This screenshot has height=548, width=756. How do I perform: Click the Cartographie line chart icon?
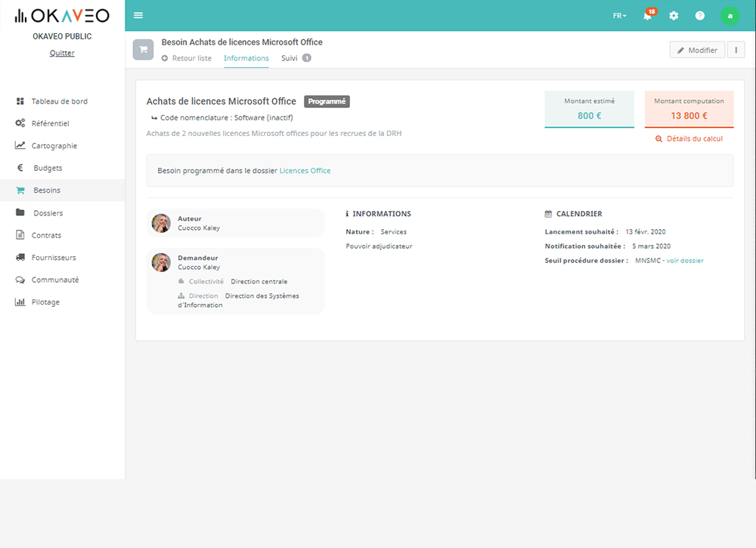coord(20,145)
